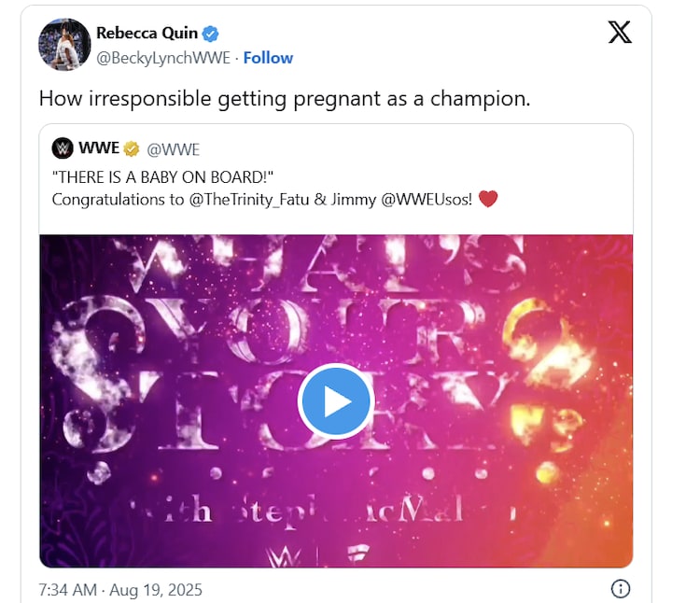Screen dimensions: 700x603
Task: Click the WWE avatar in quoted post
Action: pos(63,148)
